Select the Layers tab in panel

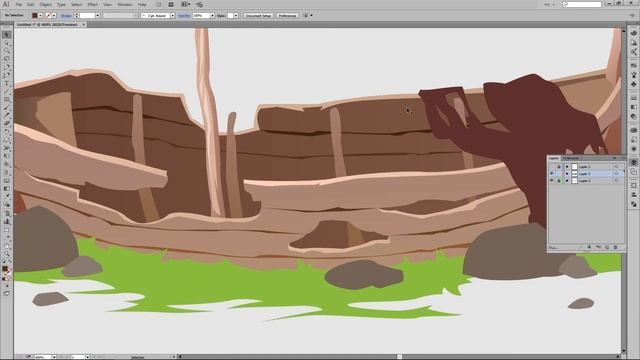point(554,158)
